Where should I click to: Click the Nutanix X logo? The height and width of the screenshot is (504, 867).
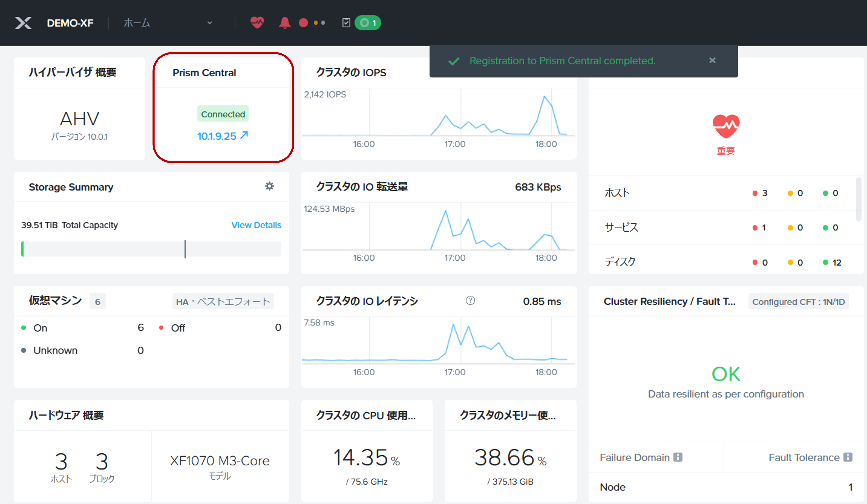coord(23,23)
